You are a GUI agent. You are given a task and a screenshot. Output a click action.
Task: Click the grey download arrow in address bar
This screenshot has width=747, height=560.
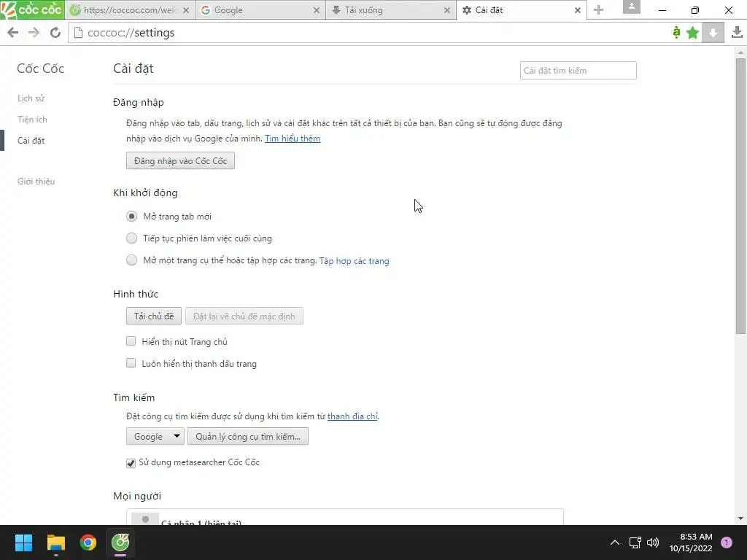[713, 32]
